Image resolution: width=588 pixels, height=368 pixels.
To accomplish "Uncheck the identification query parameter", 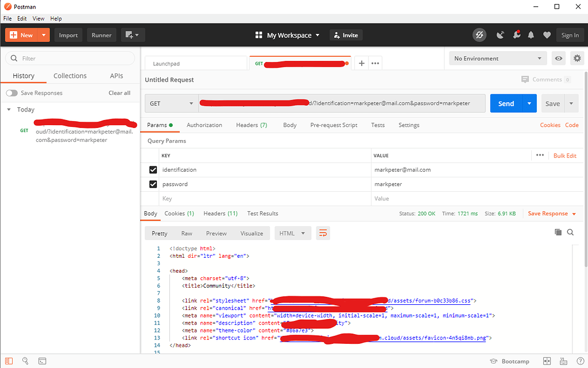I will pos(153,169).
